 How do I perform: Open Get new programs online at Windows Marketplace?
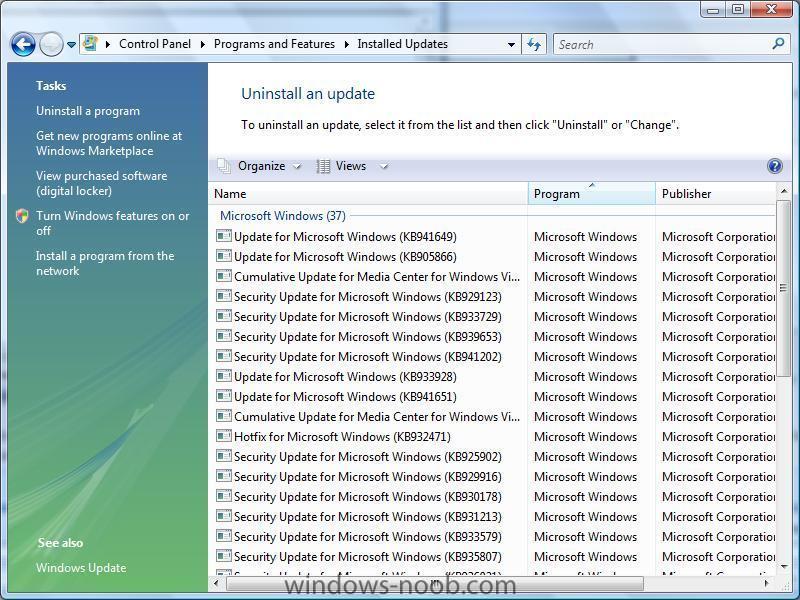point(109,143)
